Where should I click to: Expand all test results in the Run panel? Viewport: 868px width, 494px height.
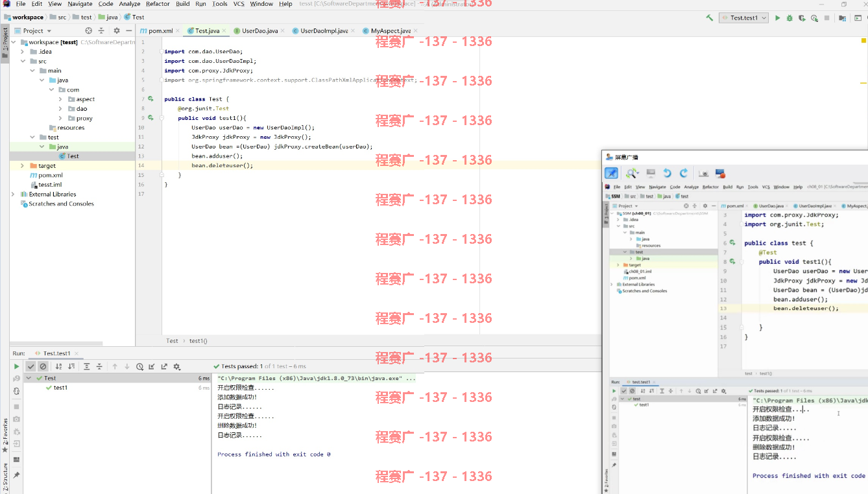pyautogui.click(x=87, y=366)
